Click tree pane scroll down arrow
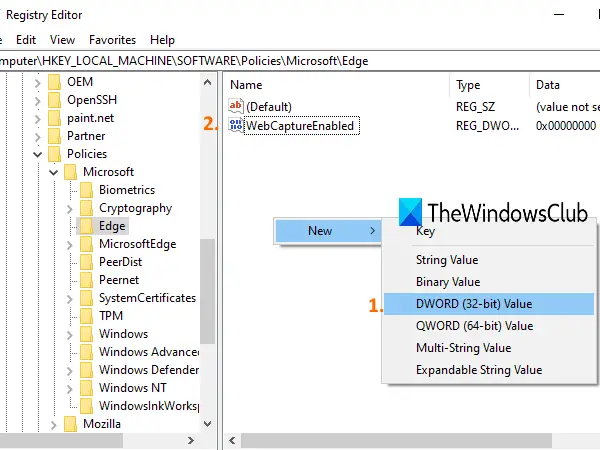 208,424
